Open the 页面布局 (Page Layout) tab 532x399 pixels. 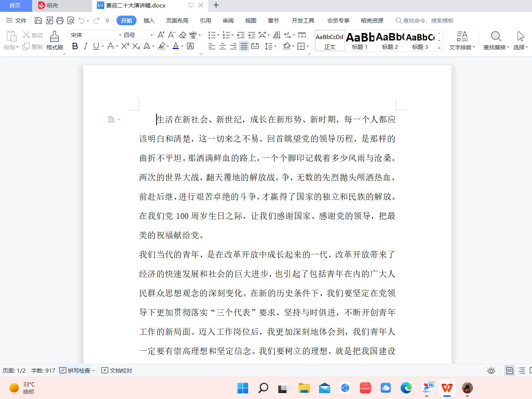click(177, 20)
